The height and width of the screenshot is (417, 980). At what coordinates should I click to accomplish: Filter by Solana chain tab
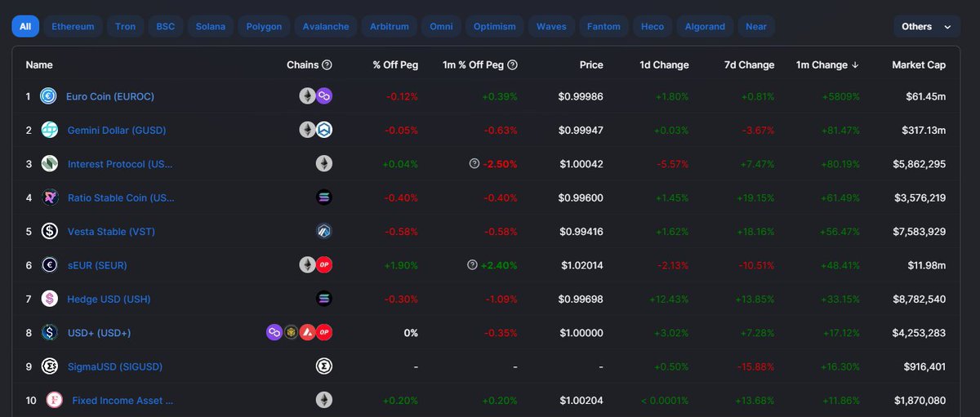pyautogui.click(x=211, y=27)
